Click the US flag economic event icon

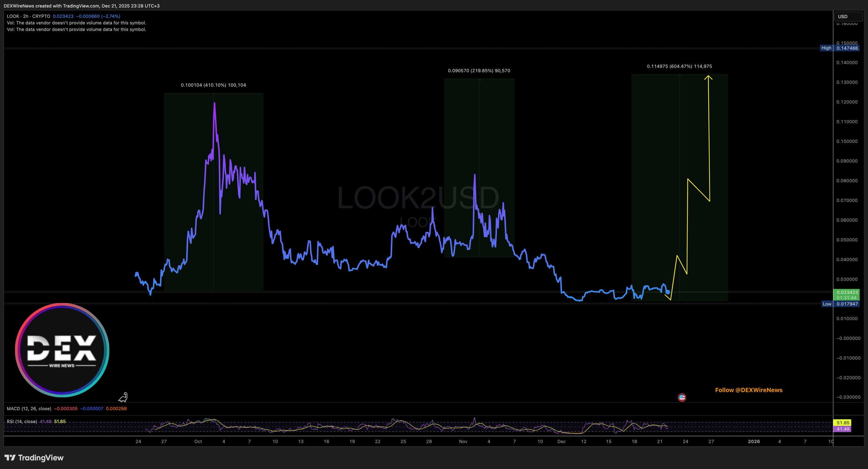pyautogui.click(x=682, y=397)
